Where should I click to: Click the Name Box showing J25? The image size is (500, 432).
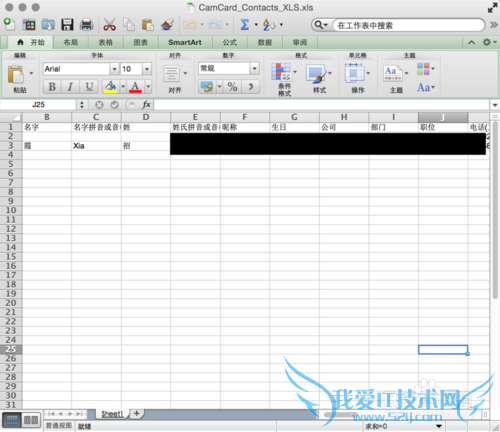tap(38, 105)
